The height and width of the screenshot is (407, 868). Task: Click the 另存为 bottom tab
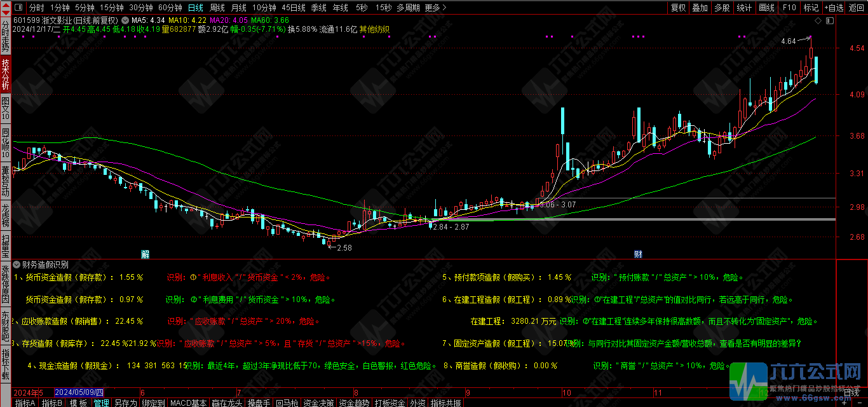click(x=125, y=403)
